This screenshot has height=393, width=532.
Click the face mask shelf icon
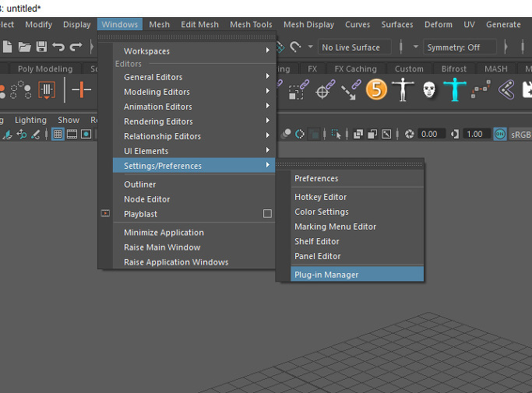click(429, 89)
